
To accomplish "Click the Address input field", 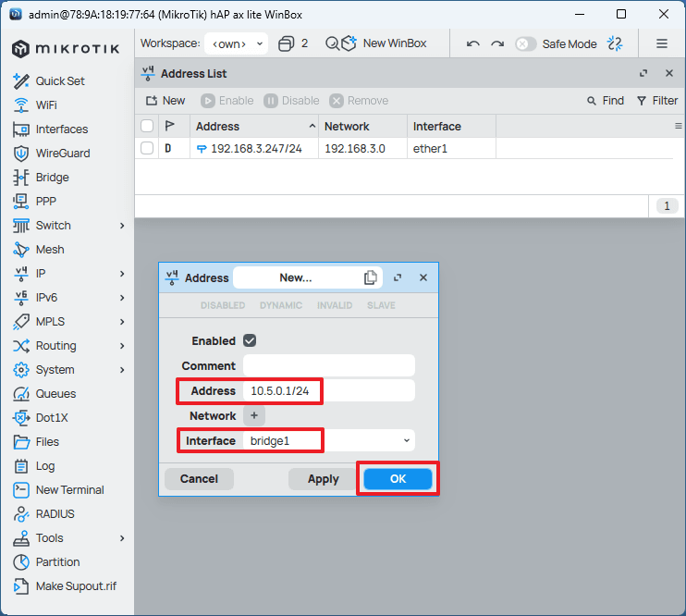I will point(328,391).
